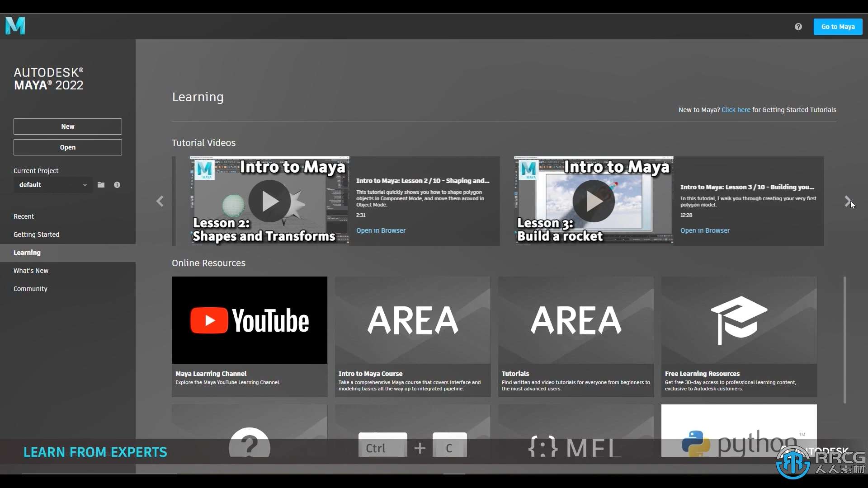Click the Intro to Maya Course title text
868x488 pixels.
coord(370,374)
